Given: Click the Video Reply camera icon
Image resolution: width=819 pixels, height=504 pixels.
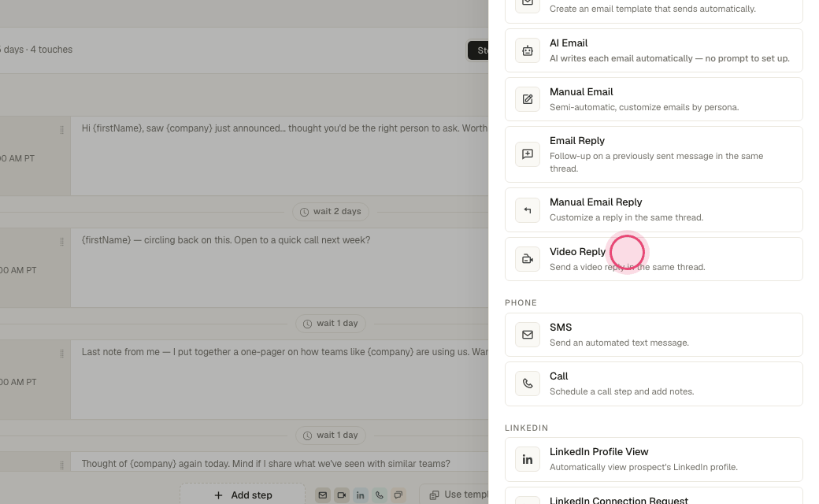Looking at the screenshot, I should (x=528, y=259).
